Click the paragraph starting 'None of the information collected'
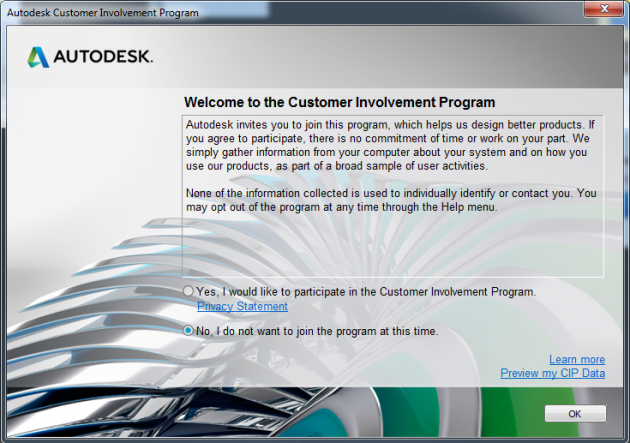 click(x=391, y=200)
